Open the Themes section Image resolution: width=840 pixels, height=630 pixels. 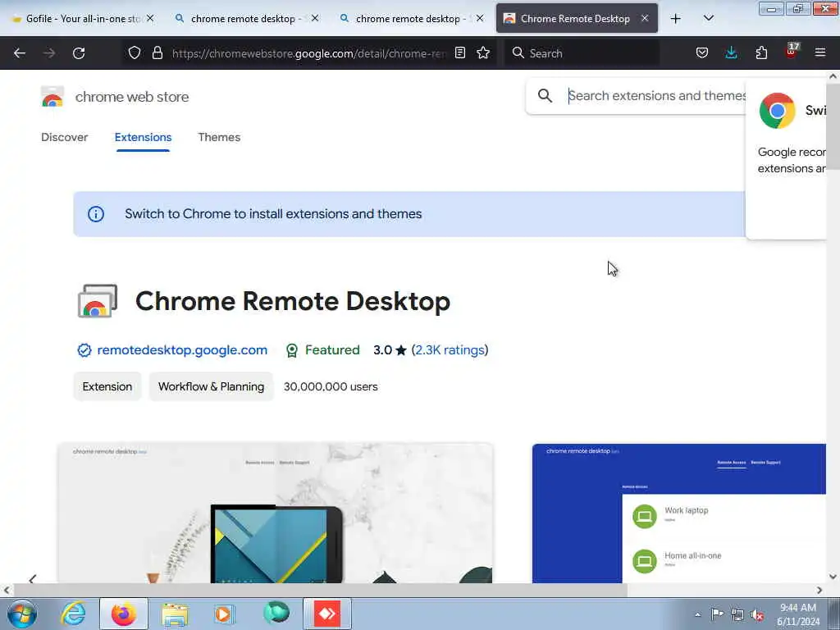point(219,137)
